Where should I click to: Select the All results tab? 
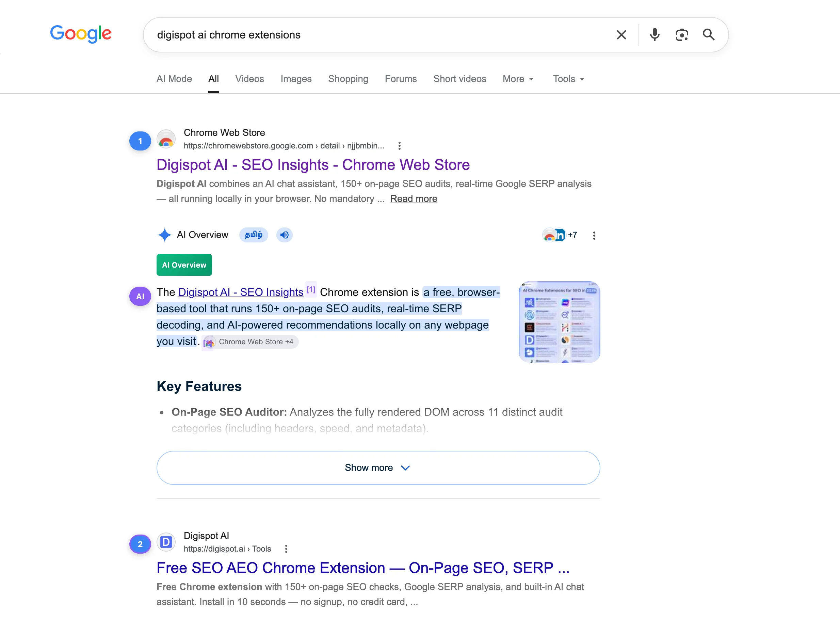[213, 79]
